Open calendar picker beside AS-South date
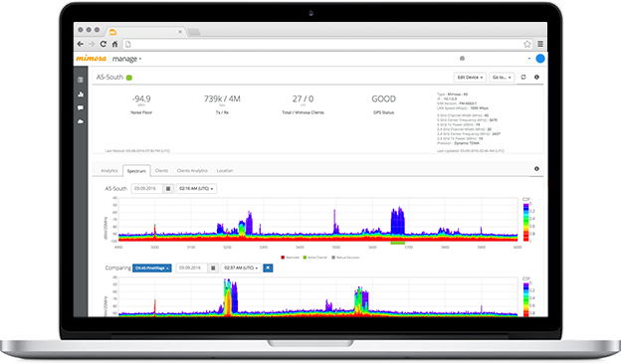This screenshot has height=364, width=621. [x=168, y=189]
